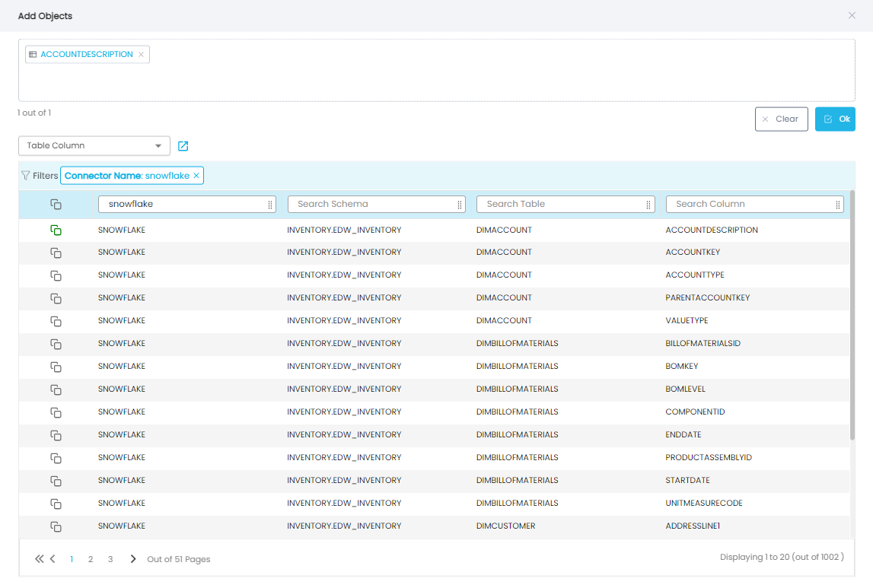Select the BILLOFMATERIALSID row's copy icon
The height and width of the screenshot is (588, 873).
tap(56, 345)
